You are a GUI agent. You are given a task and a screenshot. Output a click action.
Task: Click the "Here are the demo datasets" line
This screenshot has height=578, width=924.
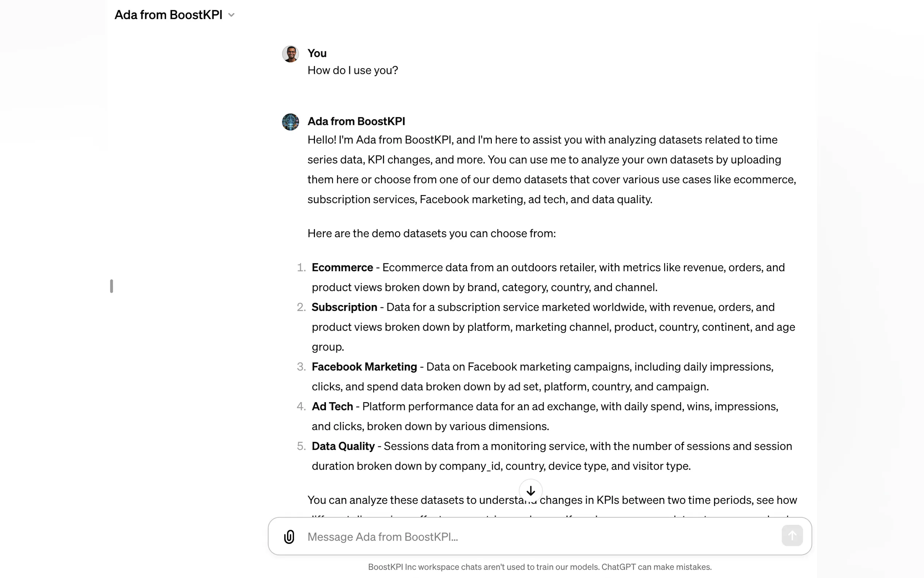pos(431,233)
